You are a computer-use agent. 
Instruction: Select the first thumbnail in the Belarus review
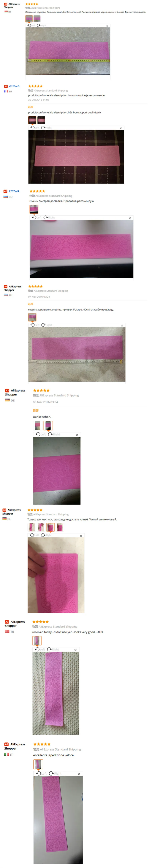coord(29,18)
